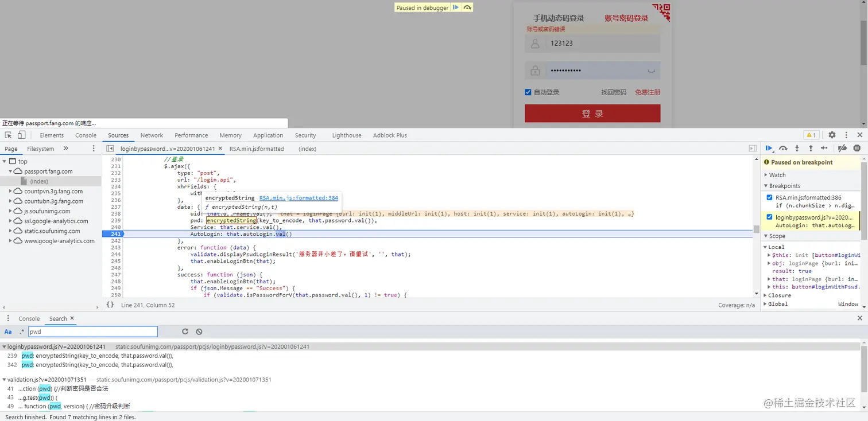Open Console tab in drawer
This screenshot has height=421, width=868.
29,318
